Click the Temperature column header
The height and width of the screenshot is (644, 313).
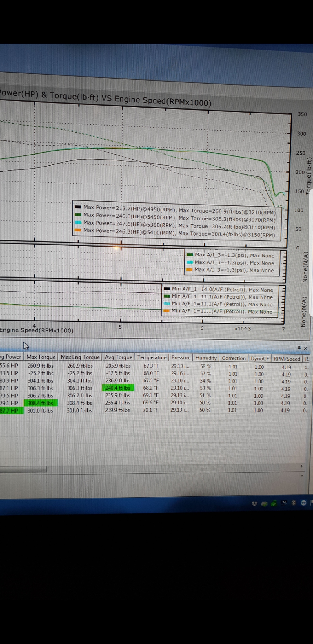coord(152,357)
